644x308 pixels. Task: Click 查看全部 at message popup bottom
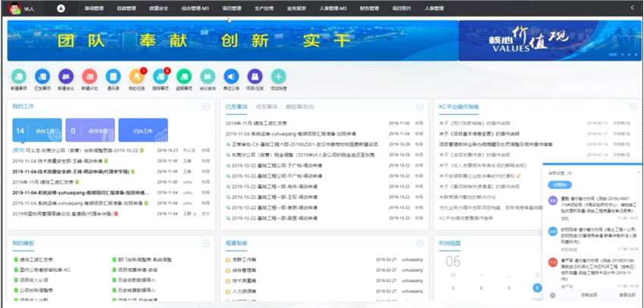(627, 295)
